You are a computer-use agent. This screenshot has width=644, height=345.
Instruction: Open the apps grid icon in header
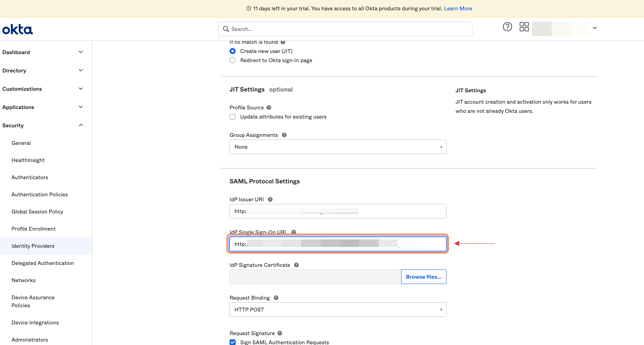(x=524, y=27)
